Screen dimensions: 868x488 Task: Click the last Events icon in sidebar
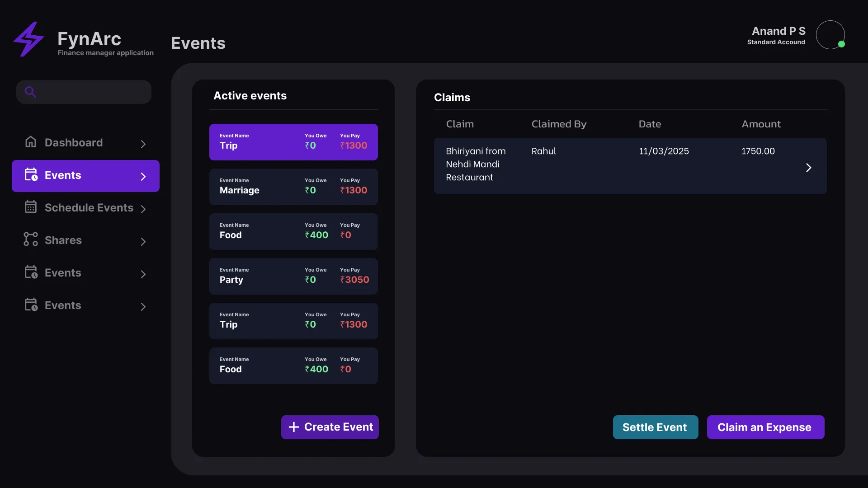click(x=31, y=305)
